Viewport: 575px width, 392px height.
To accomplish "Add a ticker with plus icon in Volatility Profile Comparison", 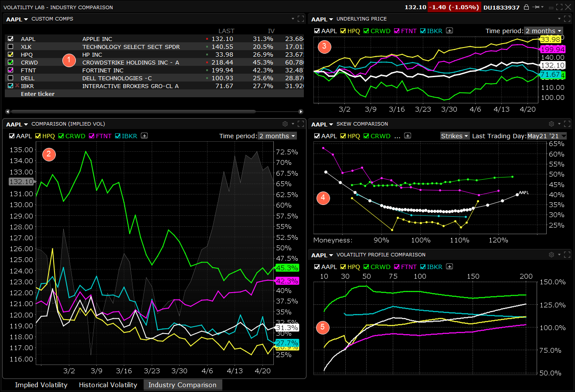I will pos(450,267).
